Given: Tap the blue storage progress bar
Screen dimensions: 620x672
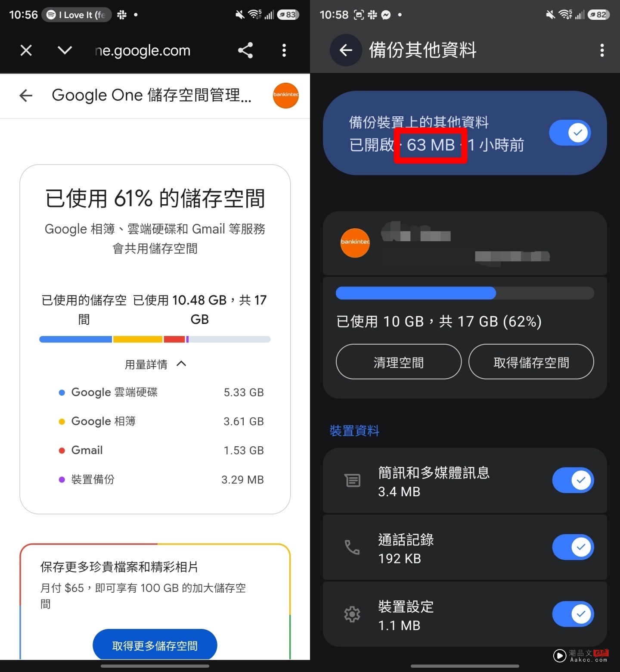Looking at the screenshot, I should coord(465,293).
